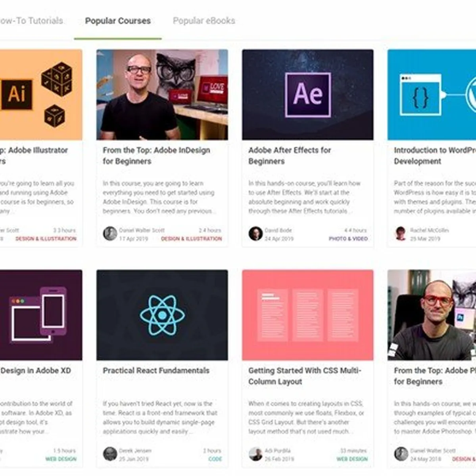The image size is (476, 476).
Task: Click David Bode's author avatar
Action: (255, 234)
